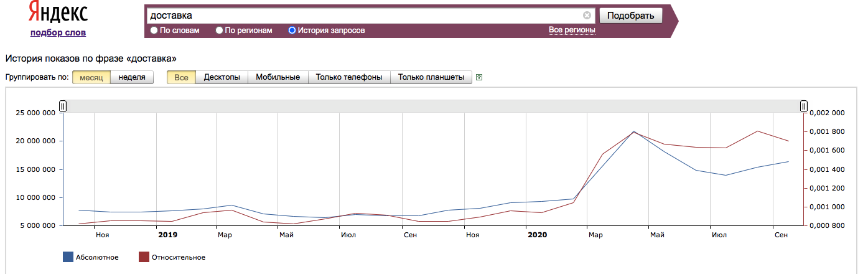Viewport: 868px width, 274px height.
Task: Click the Подобрать button
Action: tap(630, 16)
